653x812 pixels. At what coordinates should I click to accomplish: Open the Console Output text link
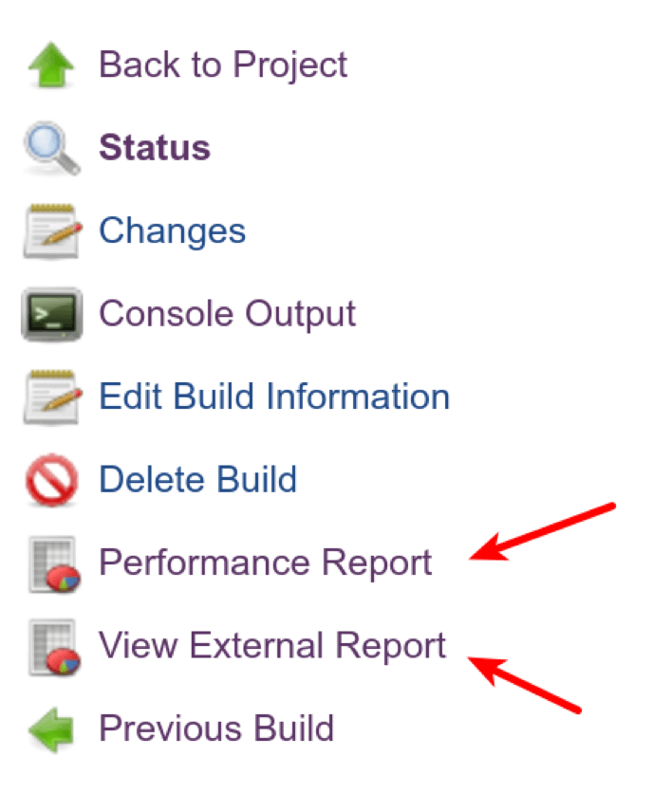(227, 313)
